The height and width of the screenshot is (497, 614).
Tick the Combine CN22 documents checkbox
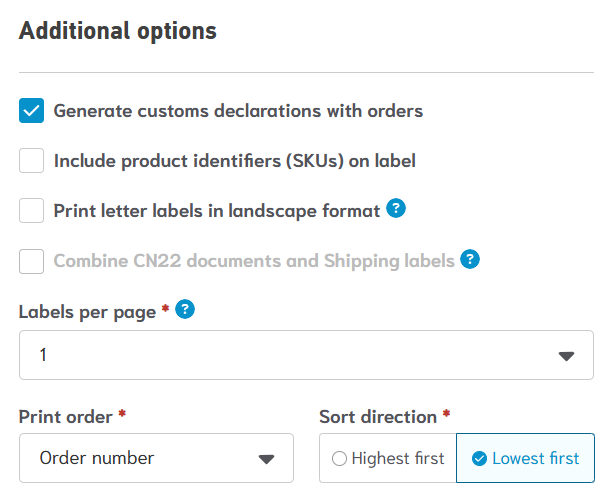(x=32, y=261)
